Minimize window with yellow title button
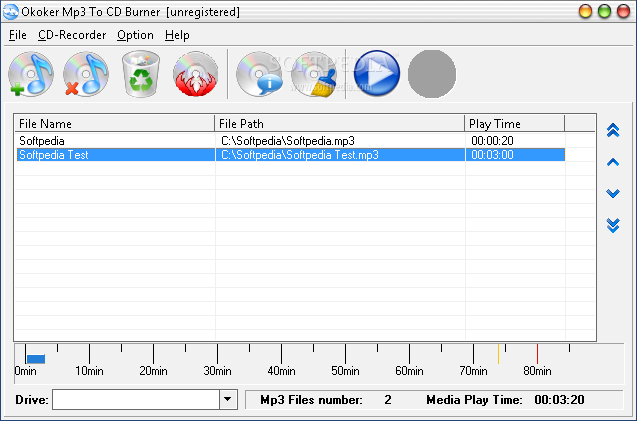The height and width of the screenshot is (421, 637). point(585,11)
